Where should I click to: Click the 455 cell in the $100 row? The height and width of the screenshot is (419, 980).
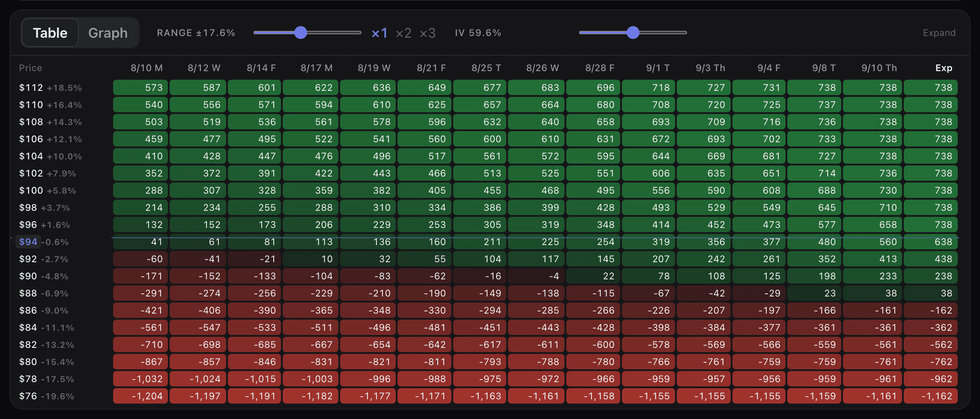[x=480, y=191]
